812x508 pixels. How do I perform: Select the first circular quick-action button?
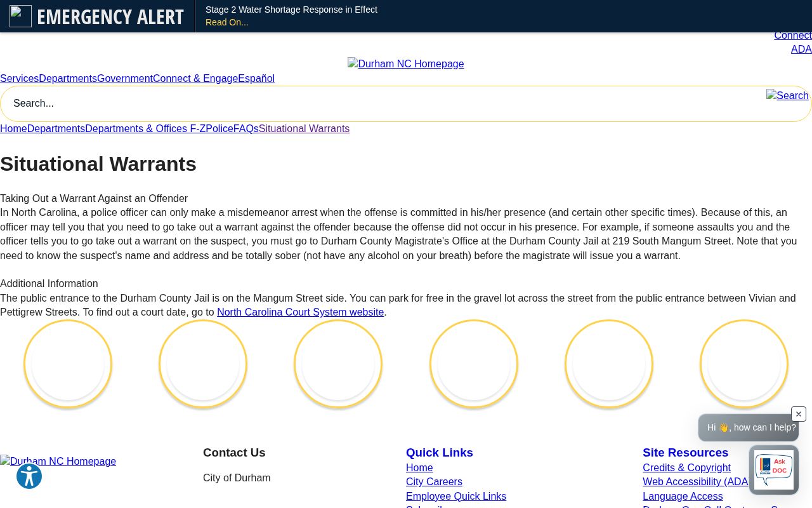pyautogui.click(x=68, y=364)
